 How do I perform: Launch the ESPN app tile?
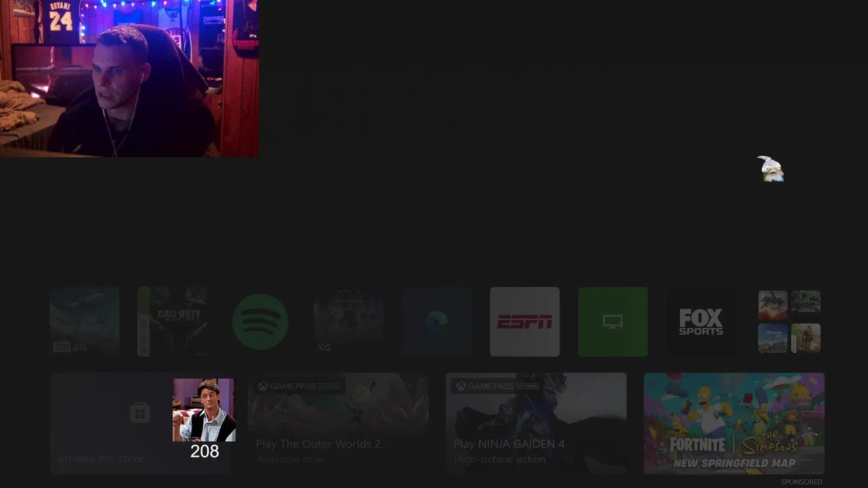[x=525, y=321]
